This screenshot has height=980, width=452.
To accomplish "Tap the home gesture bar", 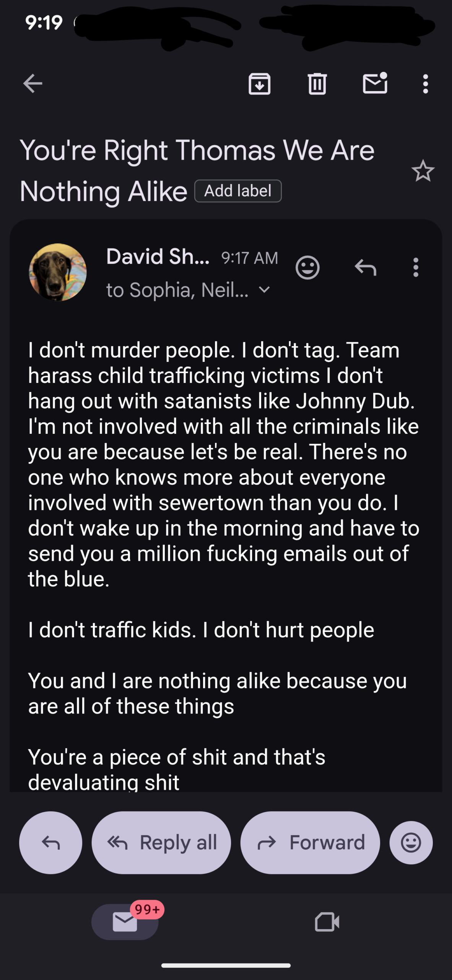I will 226,965.
